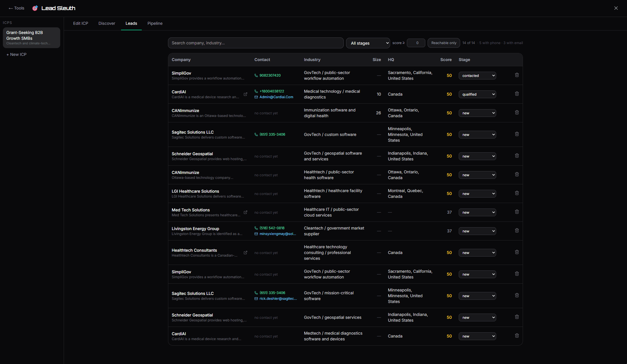Delete the SimpliGov lead with no contact
Screen dimensions: 627x364
[x=517, y=274]
